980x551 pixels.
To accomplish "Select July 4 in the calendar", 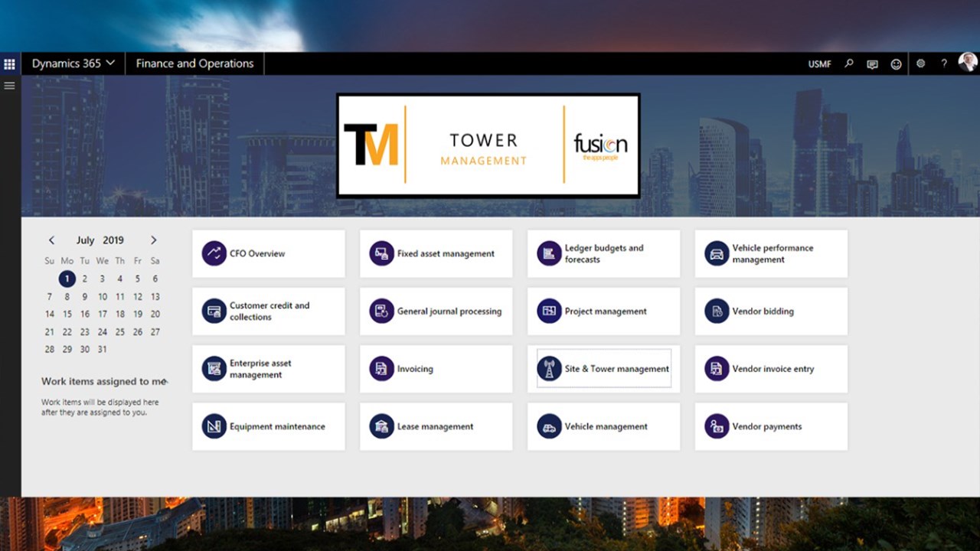I will point(120,279).
